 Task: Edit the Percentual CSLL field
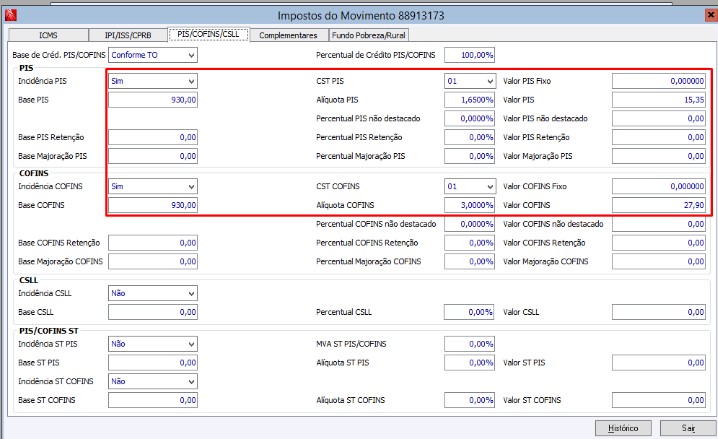pos(469,312)
